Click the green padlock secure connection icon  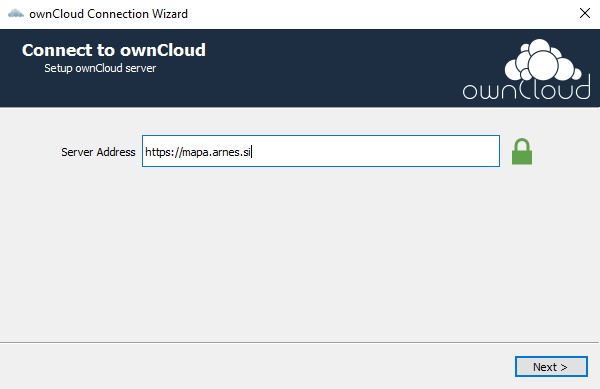[x=522, y=151]
